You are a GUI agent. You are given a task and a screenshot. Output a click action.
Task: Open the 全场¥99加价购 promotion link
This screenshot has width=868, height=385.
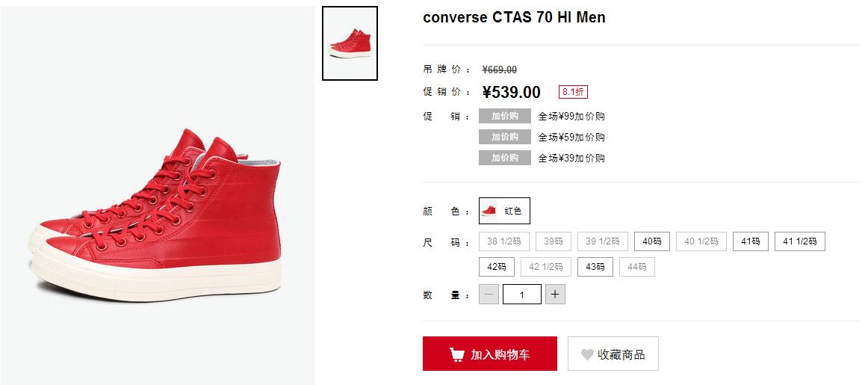(571, 117)
